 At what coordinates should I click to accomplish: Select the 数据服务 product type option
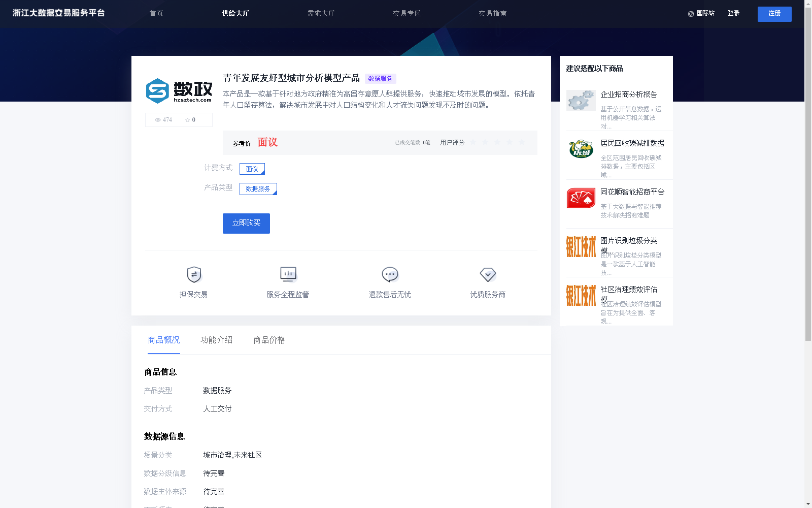click(258, 189)
